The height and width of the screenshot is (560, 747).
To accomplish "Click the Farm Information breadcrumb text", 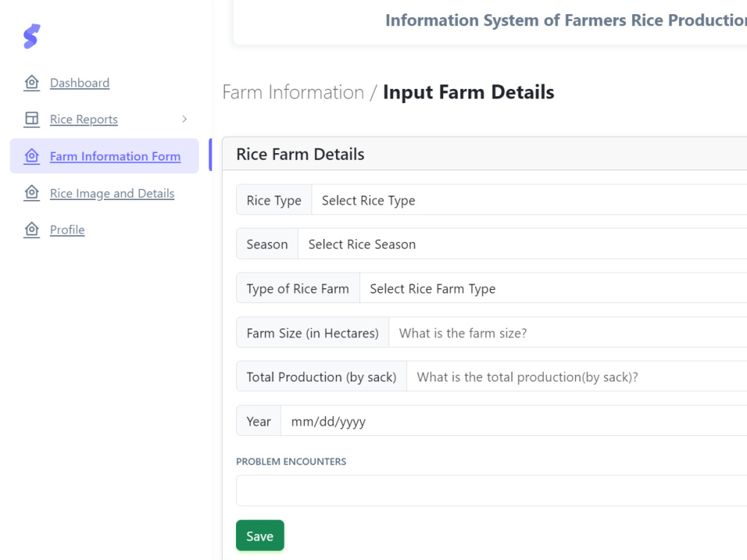I will (293, 93).
